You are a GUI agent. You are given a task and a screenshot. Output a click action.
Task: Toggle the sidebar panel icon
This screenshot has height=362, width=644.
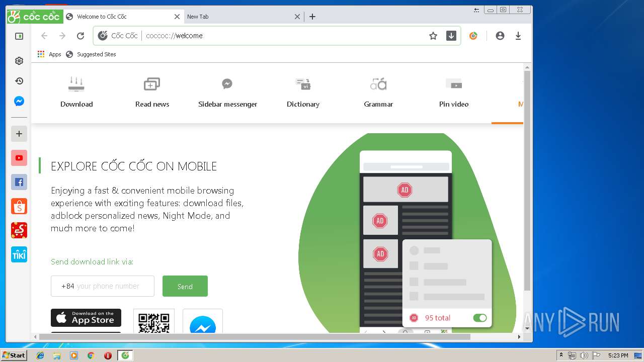pyautogui.click(x=19, y=36)
